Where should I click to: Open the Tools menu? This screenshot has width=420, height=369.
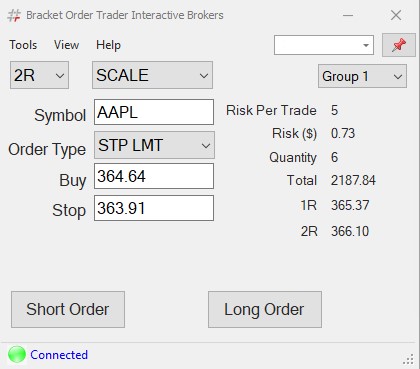(x=23, y=45)
